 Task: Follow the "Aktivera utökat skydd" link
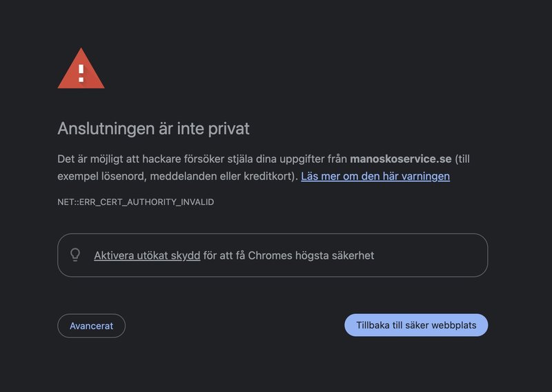(x=147, y=255)
